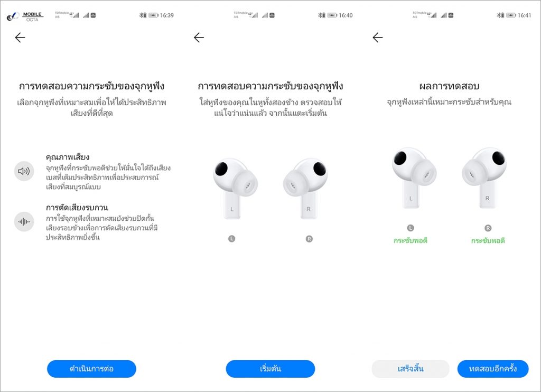This screenshot has height=392, width=541.
Task: Tap the right earbud image, middle screen
Action: [305, 189]
